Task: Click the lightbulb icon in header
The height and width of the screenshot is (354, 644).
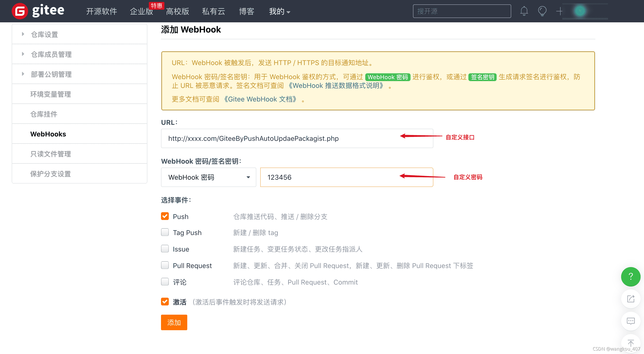Action: click(542, 11)
